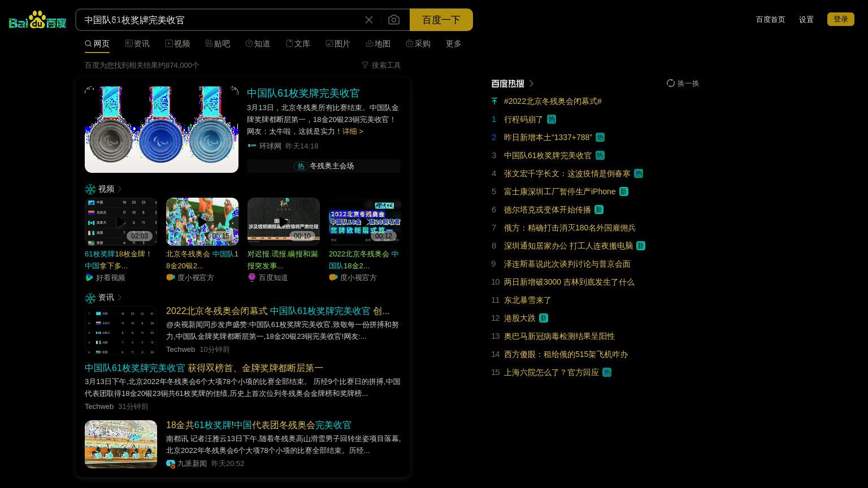Play the 02:03 medal table video
This screenshot has width=868, height=488.
pyautogui.click(x=121, y=221)
